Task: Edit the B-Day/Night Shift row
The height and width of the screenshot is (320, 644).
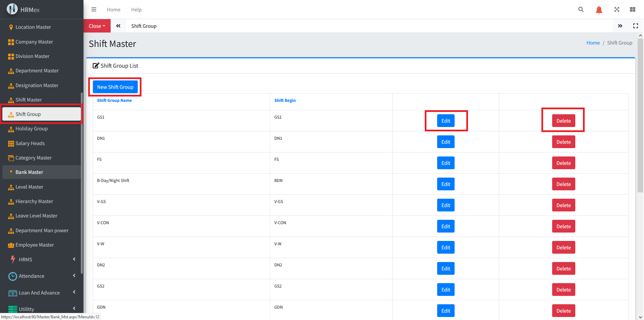Action: pos(446,184)
